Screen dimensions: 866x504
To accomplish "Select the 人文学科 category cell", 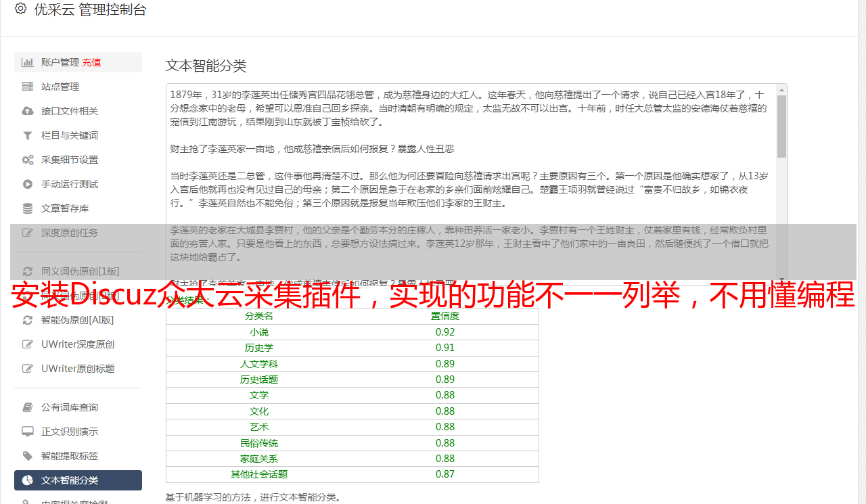I will pyautogui.click(x=259, y=364).
